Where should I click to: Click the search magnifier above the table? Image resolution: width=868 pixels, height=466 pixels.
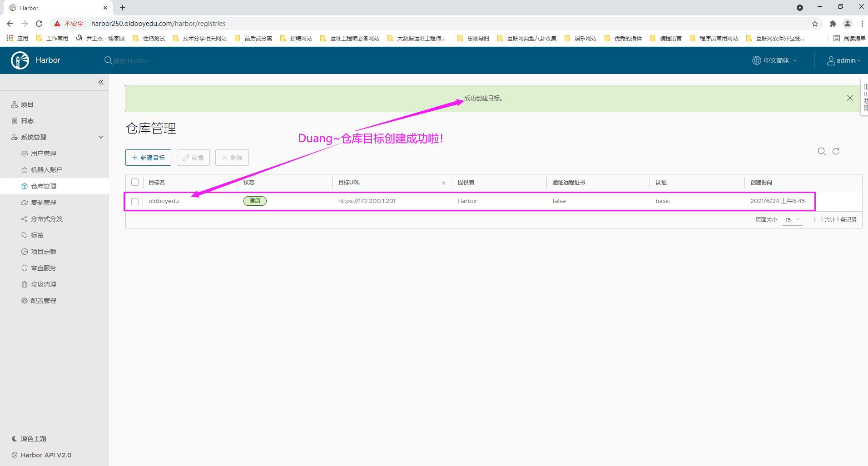(x=822, y=152)
